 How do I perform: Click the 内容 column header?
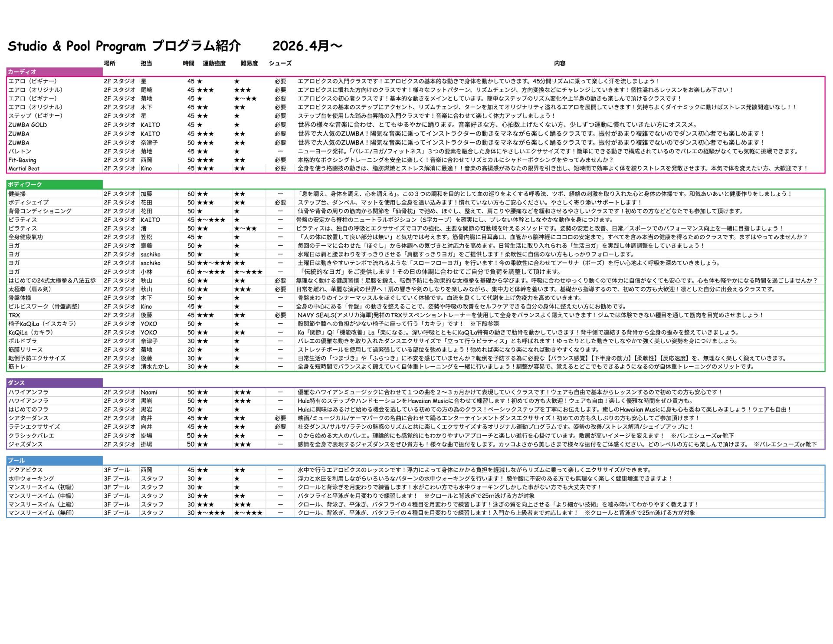click(560, 63)
